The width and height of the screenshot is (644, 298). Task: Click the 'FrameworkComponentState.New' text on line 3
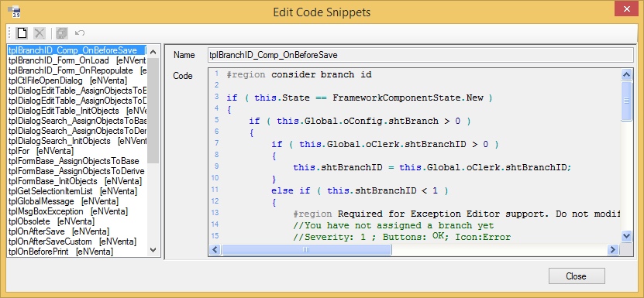tap(408, 98)
